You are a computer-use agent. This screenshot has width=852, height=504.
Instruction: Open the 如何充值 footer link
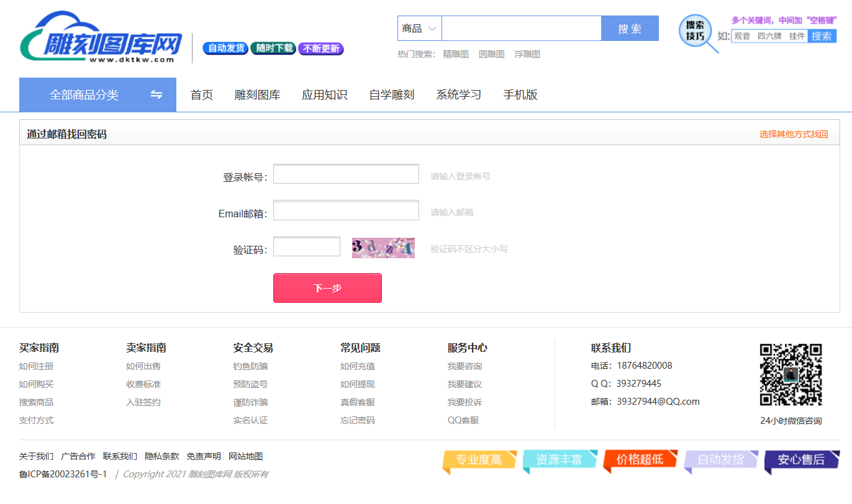click(358, 366)
